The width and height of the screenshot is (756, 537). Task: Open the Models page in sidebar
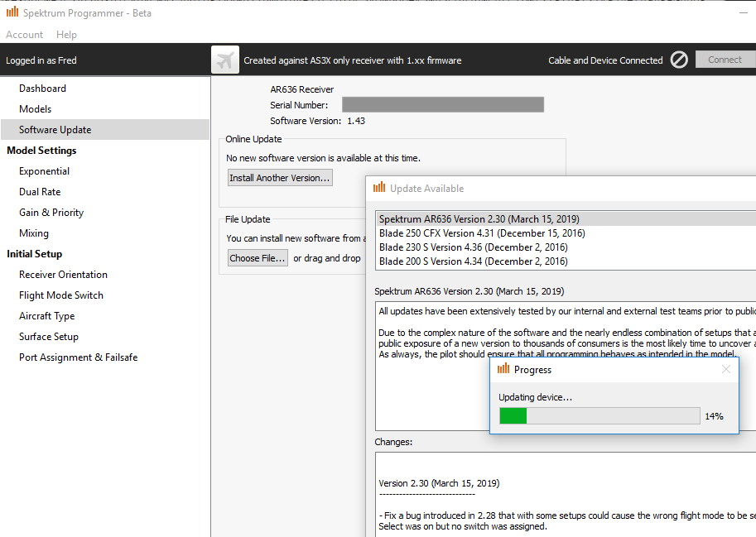pos(36,109)
